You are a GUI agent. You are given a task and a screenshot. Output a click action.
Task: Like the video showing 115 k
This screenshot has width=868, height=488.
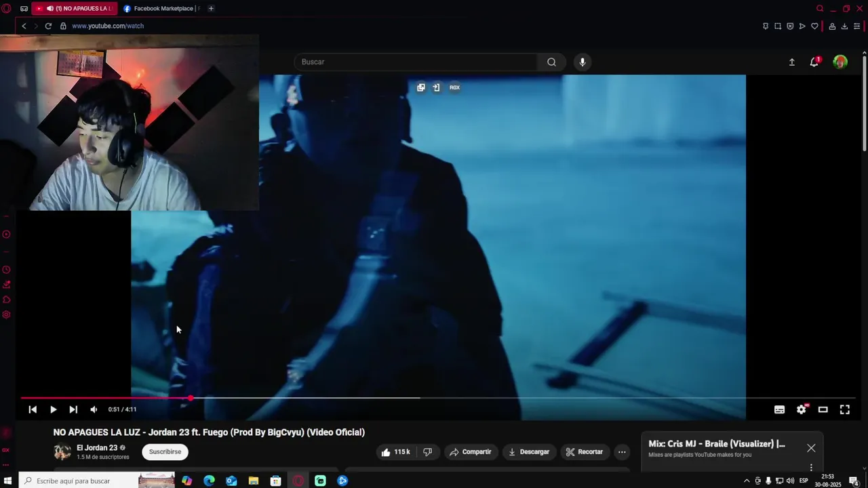(x=396, y=452)
